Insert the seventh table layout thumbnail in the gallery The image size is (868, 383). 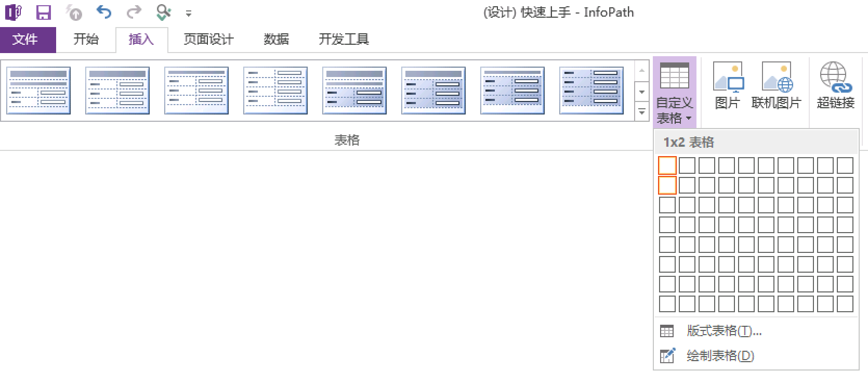(512, 91)
